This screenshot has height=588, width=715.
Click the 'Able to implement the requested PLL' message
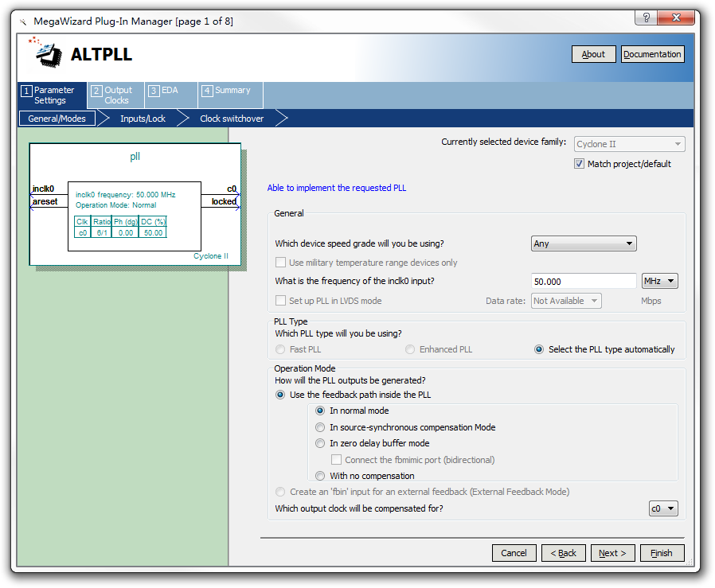[x=337, y=188]
